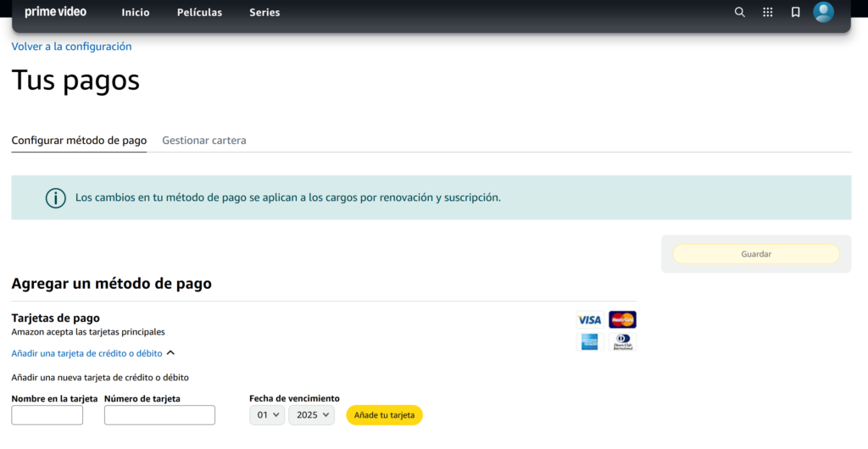The image size is (868, 449).
Task: Open the search magnifier icon
Action: coord(739,12)
